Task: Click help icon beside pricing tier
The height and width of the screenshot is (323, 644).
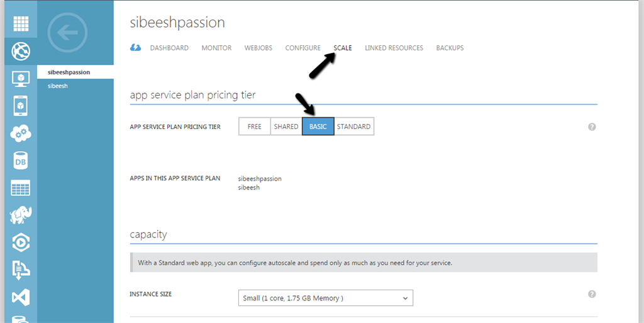Action: pos(592,127)
